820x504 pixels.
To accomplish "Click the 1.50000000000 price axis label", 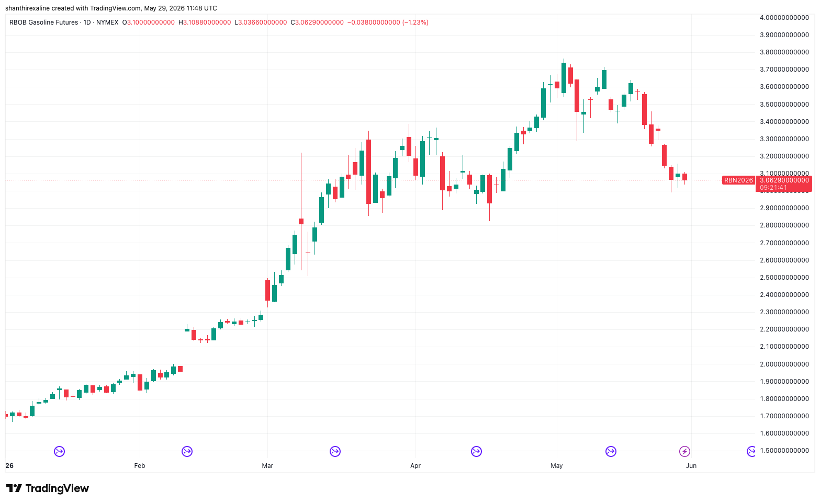I will [784, 451].
